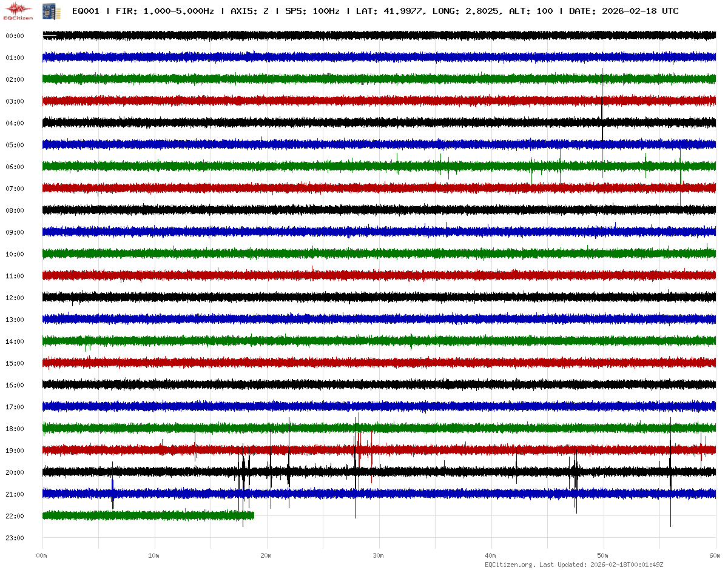Image resolution: width=728 pixels, height=570 pixels.
Task: Click the 50m minute axis label
Action: (603, 555)
